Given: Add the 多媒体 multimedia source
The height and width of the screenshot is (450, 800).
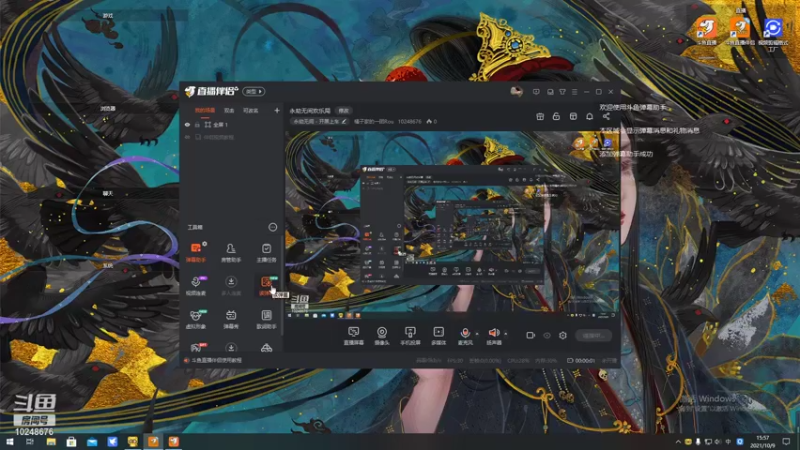Looking at the screenshot, I should point(438,336).
